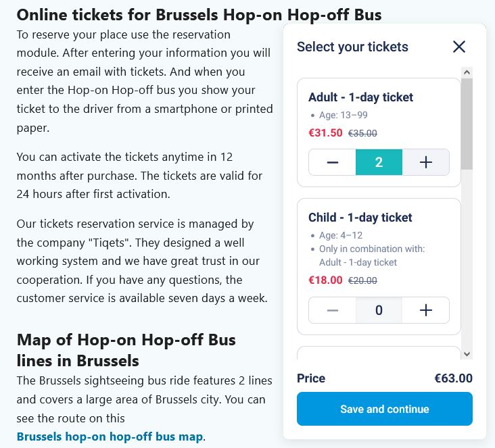495x448 pixels.
Task: Increase Adult 1-day ticket quantity
Action: 426,162
